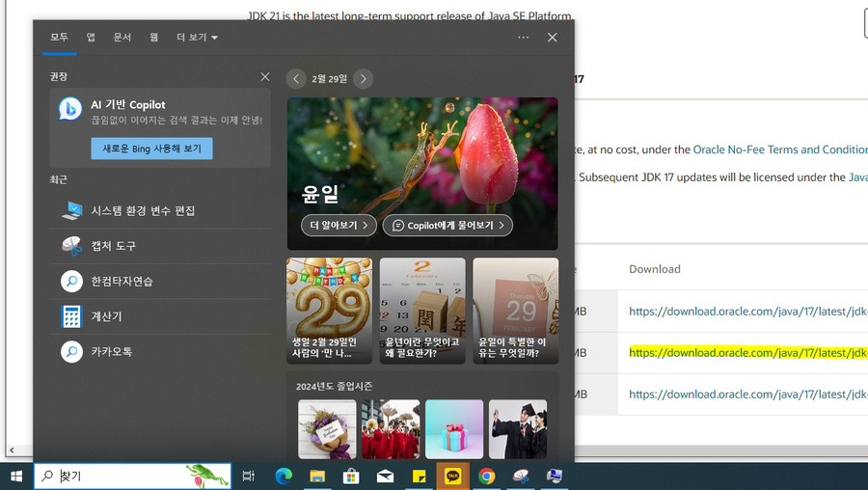Open Oracle No-Fee Terms and Conditions link
This screenshot has height=490, width=868.
point(780,150)
